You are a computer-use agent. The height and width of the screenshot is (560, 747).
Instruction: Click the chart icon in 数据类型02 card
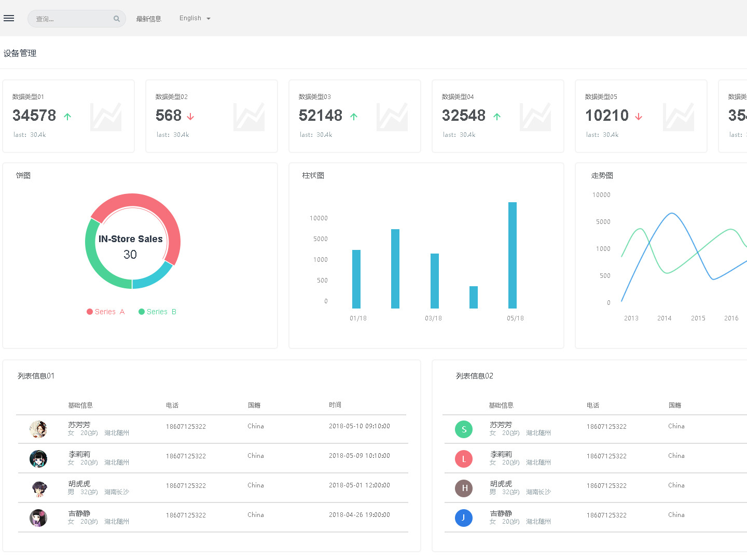tap(249, 117)
